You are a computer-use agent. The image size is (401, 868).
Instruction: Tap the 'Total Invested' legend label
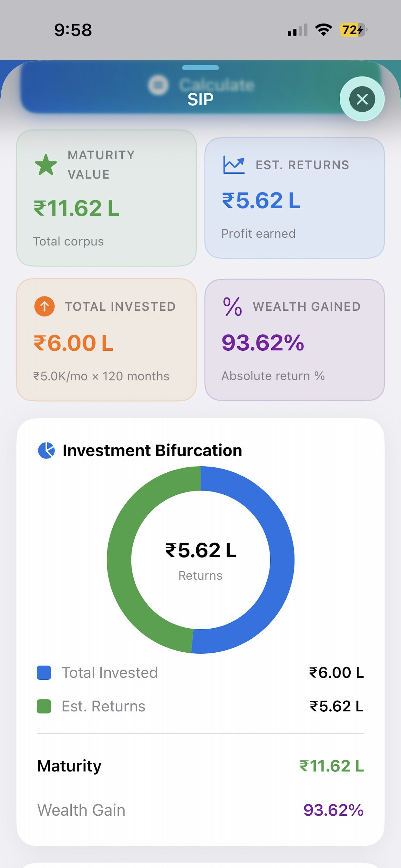(x=110, y=673)
